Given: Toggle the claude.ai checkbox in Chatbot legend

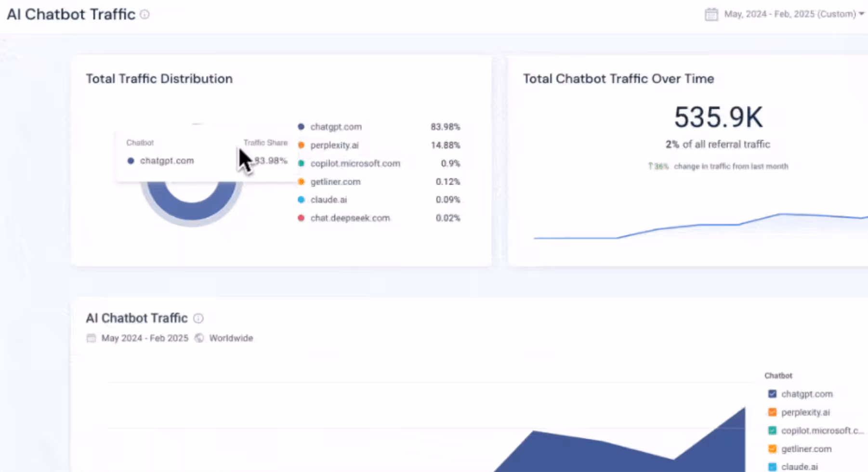Looking at the screenshot, I should coord(772,467).
